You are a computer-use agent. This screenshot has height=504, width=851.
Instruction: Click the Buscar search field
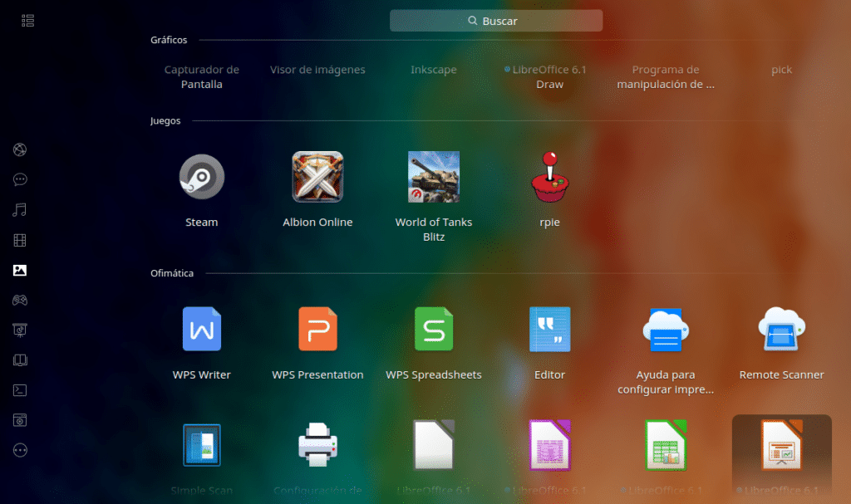pos(496,21)
